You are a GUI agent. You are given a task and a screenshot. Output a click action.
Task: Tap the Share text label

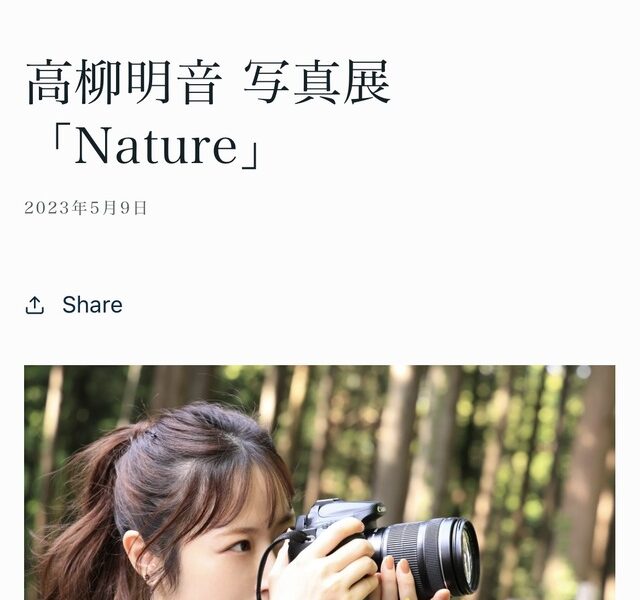92,305
